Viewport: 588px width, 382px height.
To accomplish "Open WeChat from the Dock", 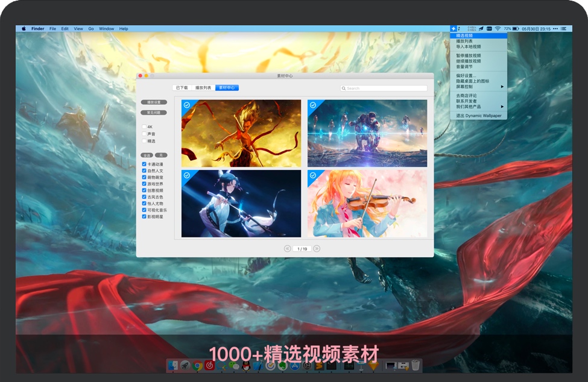I will (234, 365).
